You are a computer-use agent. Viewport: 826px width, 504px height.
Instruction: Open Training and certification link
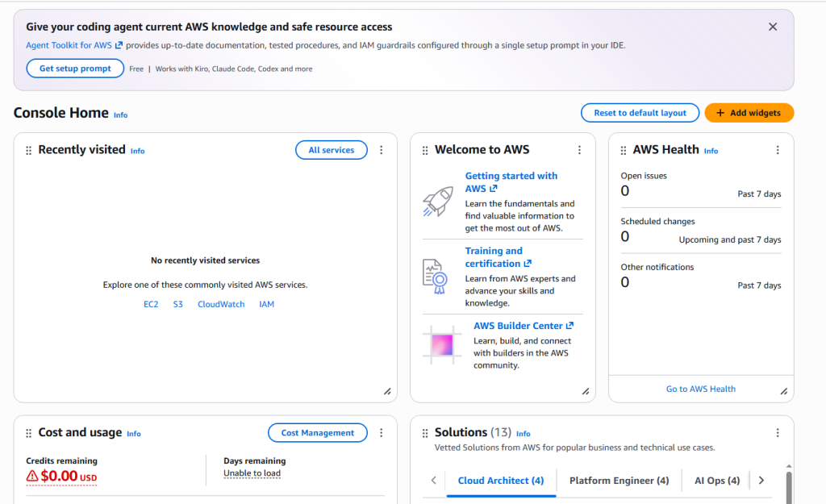pos(498,257)
